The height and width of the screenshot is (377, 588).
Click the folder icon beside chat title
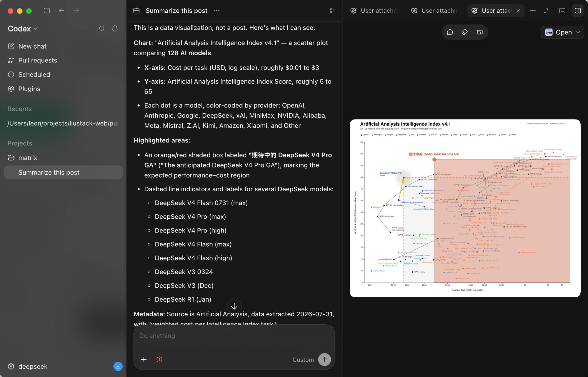pos(136,11)
